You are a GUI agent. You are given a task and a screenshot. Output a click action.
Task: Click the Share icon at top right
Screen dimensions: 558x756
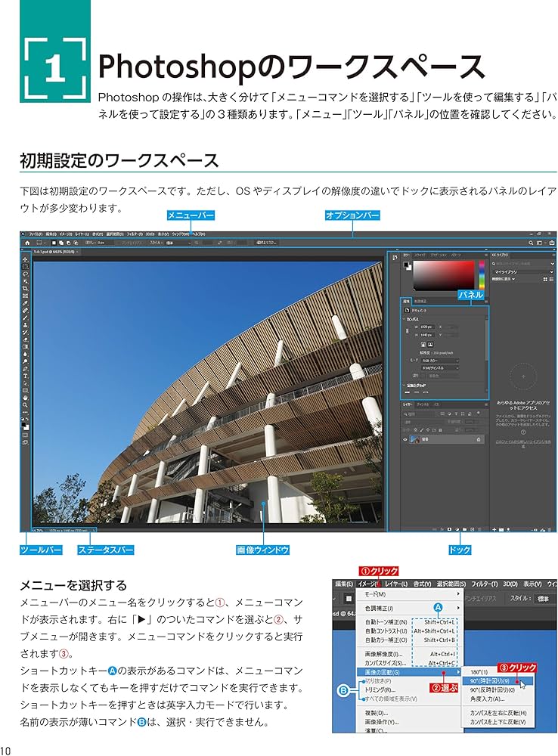(x=552, y=243)
